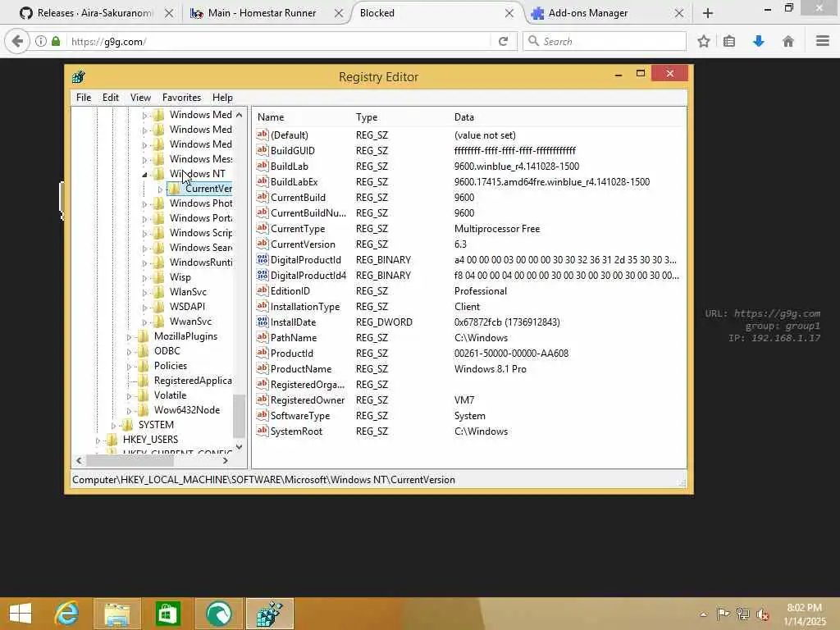Expand the Windows Photo tree node
840x630 pixels.
(144, 204)
